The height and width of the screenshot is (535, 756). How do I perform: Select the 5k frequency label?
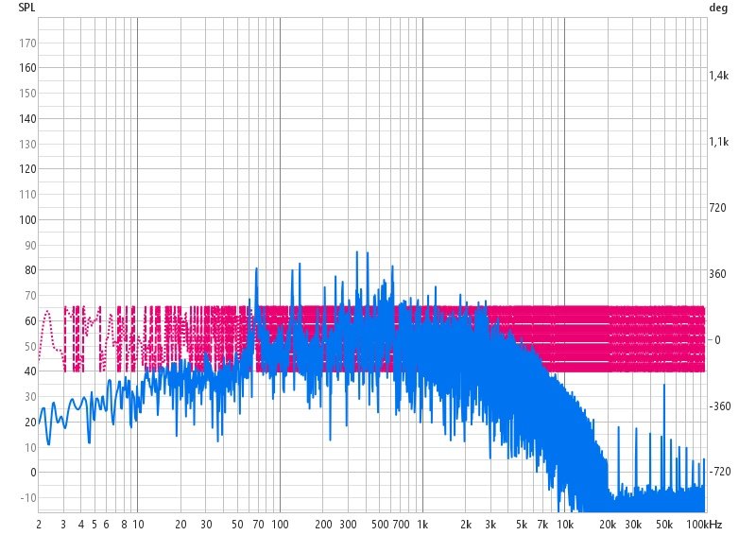pos(523,525)
